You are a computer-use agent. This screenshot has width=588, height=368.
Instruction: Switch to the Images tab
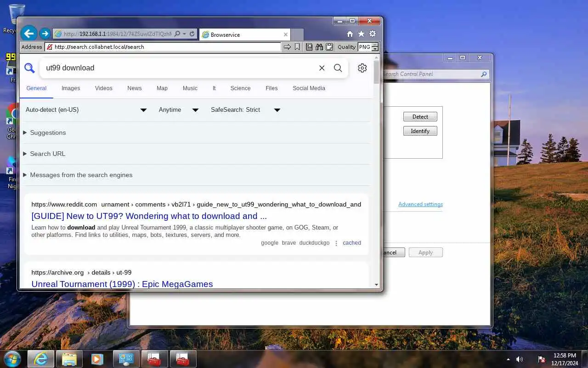pyautogui.click(x=71, y=88)
